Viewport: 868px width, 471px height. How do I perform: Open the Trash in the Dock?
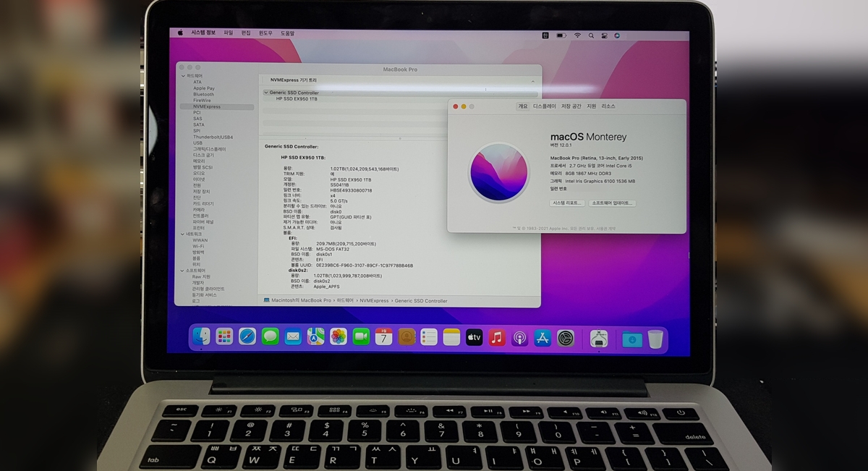point(655,339)
